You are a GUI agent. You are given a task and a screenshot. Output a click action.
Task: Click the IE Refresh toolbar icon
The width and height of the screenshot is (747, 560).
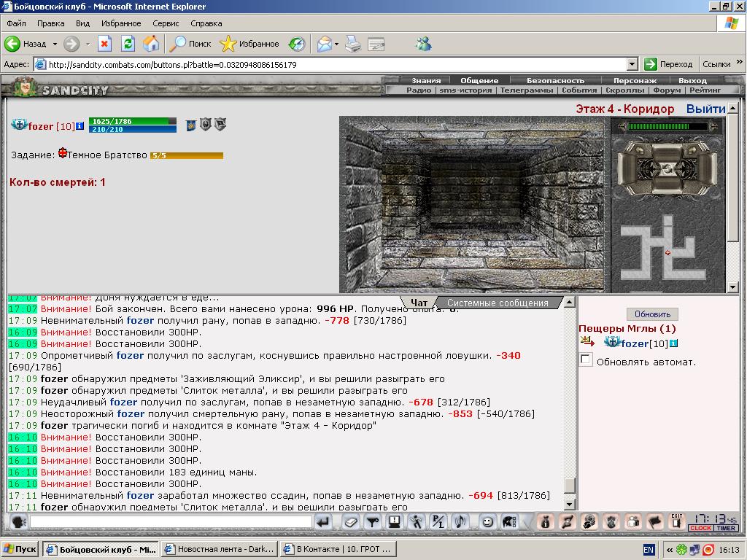[x=128, y=44]
